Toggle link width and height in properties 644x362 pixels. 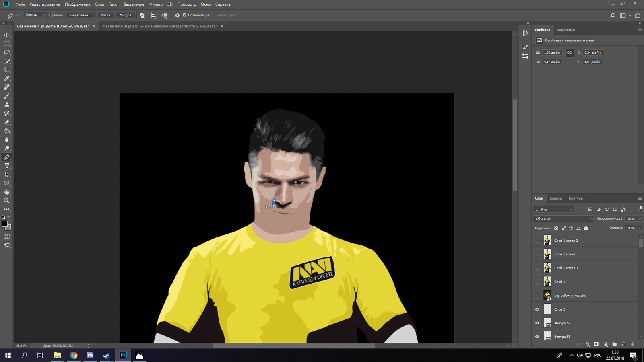(x=569, y=53)
